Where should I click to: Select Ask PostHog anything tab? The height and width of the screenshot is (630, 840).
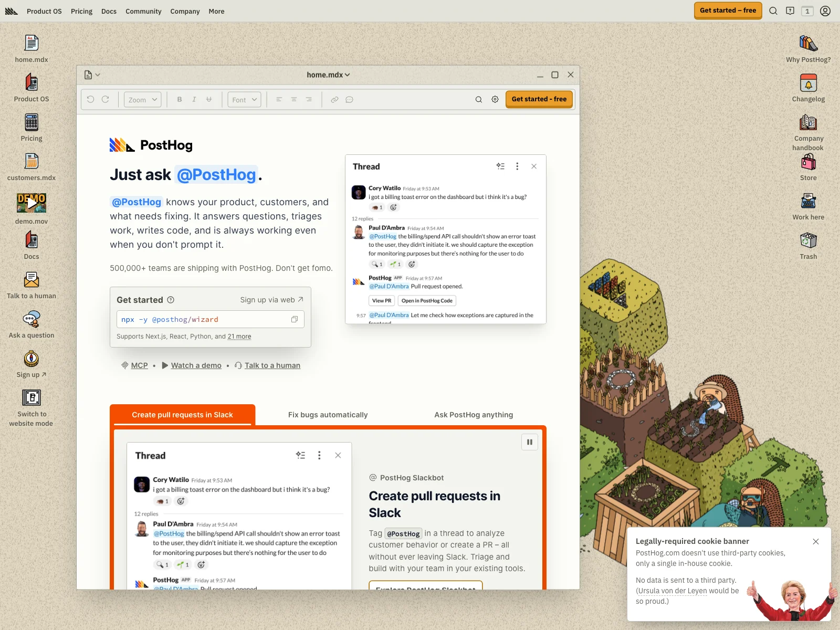tap(474, 415)
